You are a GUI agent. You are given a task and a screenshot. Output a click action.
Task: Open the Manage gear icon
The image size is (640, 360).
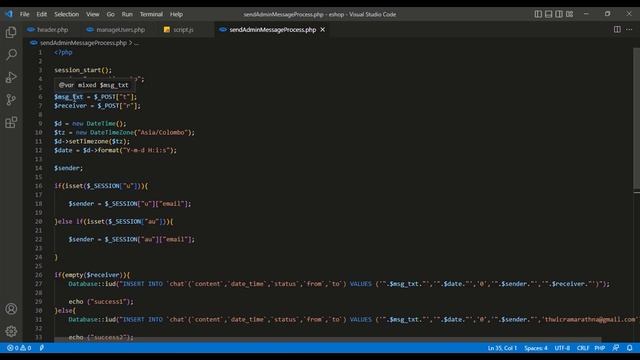pyautogui.click(x=11, y=331)
